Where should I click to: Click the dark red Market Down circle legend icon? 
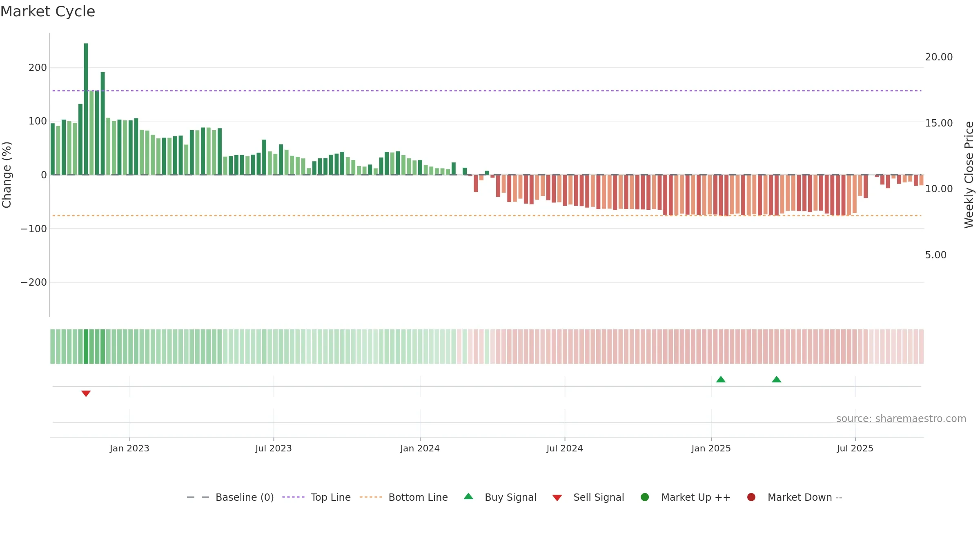pos(751,497)
